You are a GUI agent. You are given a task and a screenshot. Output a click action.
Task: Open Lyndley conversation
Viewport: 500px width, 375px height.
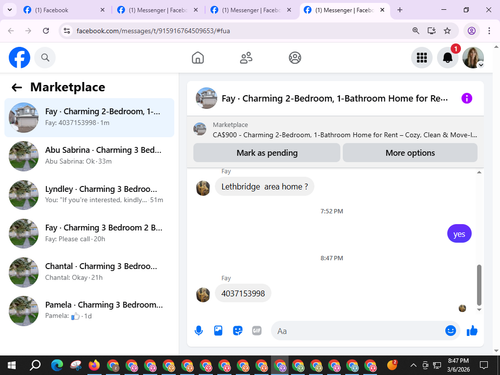(89, 195)
